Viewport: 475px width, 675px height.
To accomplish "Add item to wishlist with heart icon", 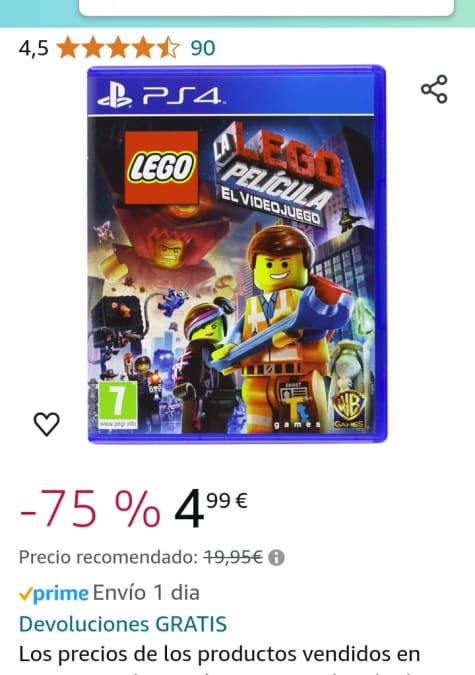I will click(x=47, y=424).
